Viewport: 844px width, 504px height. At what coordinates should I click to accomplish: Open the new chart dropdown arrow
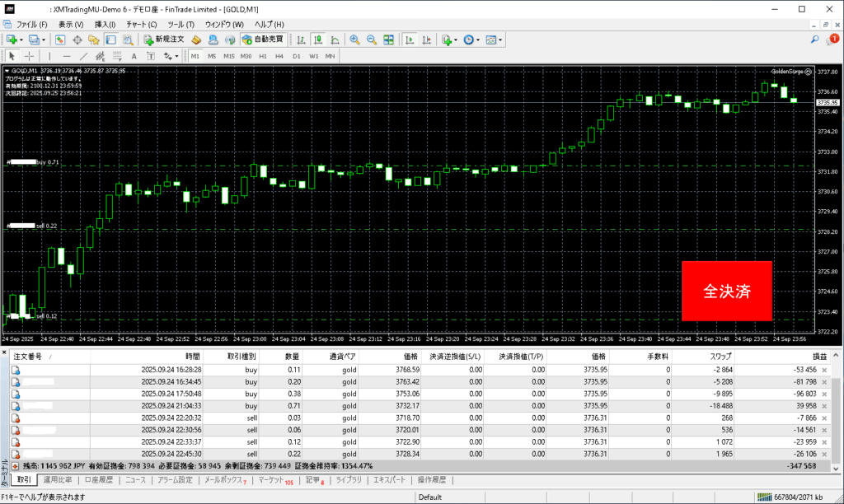21,40
